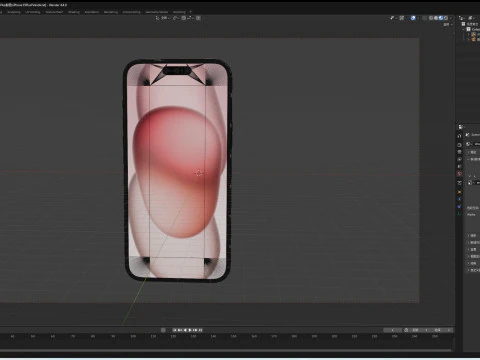
Task: Open the properties editor type menu
Action: tap(461, 127)
